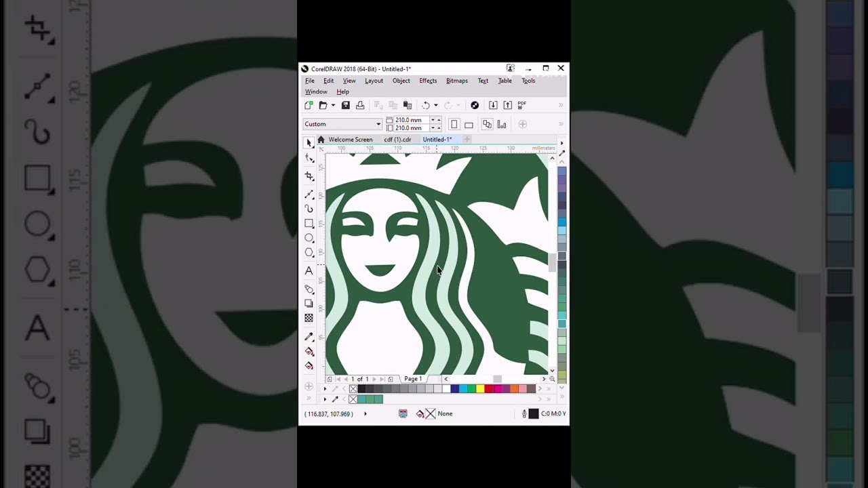Toggle All Pages layout button

point(487,124)
